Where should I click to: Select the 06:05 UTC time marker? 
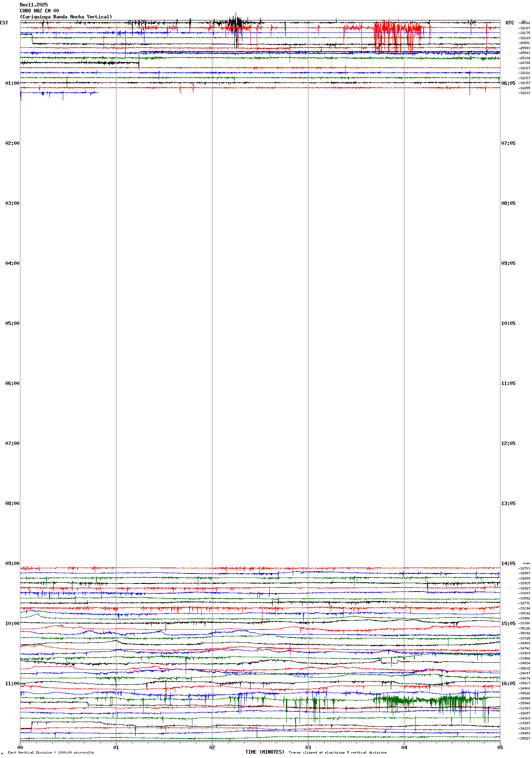508,83
